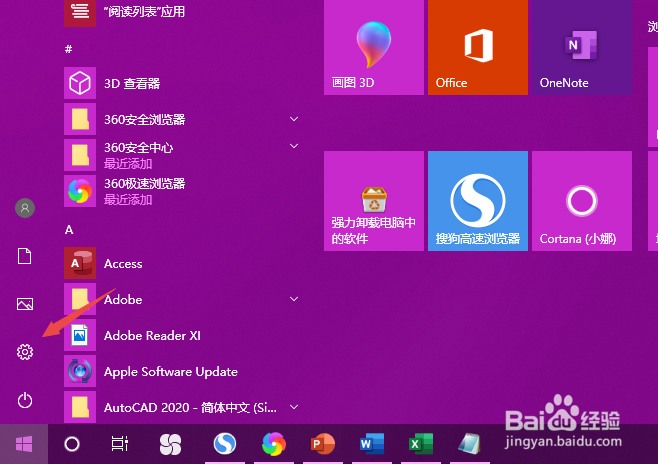Open Apple Software Update from the app list
Viewport: 658px width, 464px height.
click(x=183, y=372)
